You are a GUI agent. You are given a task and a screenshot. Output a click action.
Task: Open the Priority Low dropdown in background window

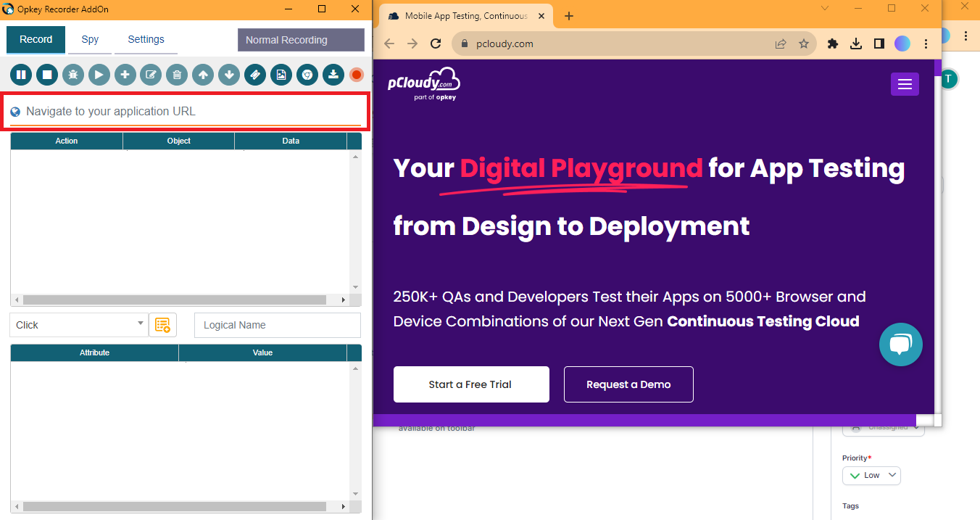(871, 476)
